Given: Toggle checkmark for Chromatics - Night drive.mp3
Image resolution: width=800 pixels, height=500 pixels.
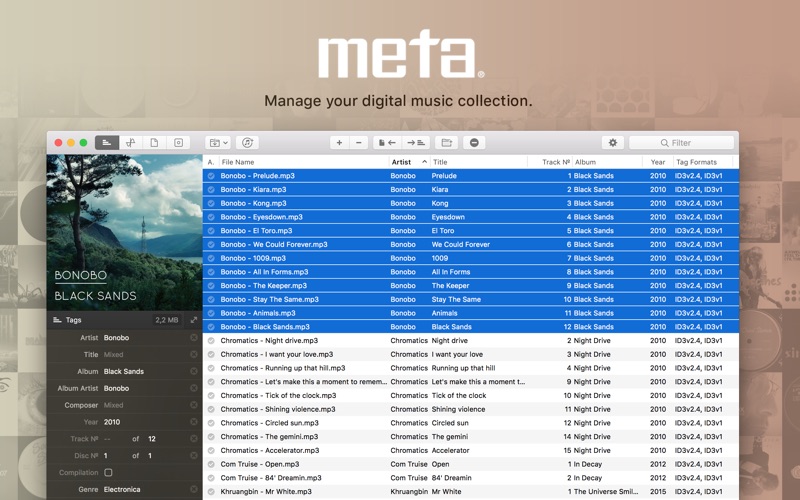Looking at the screenshot, I should pyautogui.click(x=211, y=340).
